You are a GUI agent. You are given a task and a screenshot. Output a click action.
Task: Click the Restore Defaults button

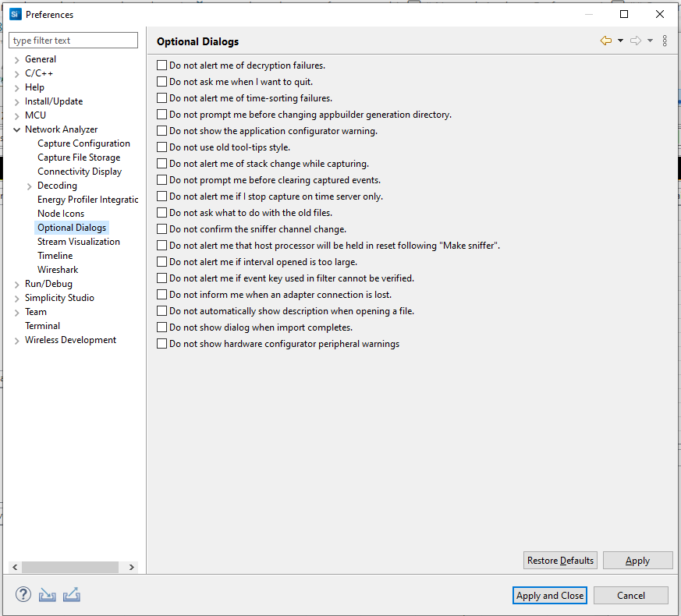(560, 561)
